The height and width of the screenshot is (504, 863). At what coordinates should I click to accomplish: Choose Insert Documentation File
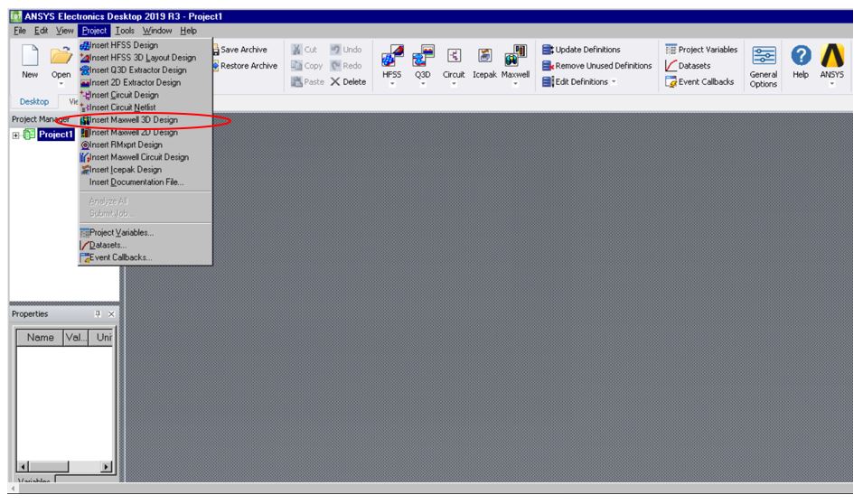pos(145,182)
